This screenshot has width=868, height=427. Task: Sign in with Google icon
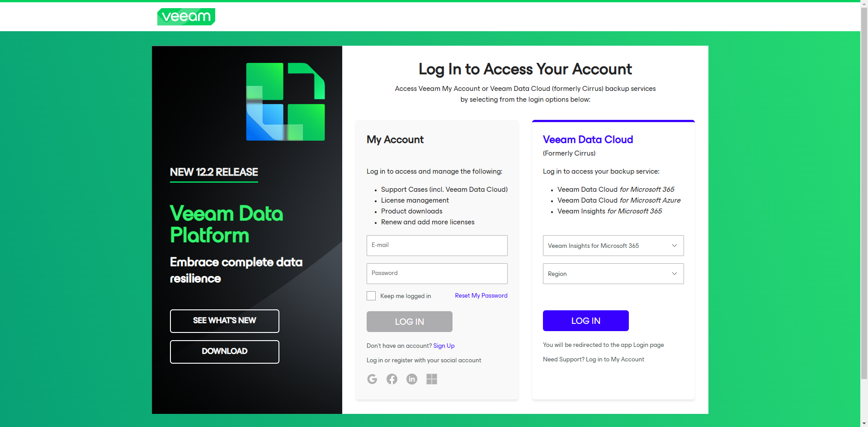[x=372, y=379]
